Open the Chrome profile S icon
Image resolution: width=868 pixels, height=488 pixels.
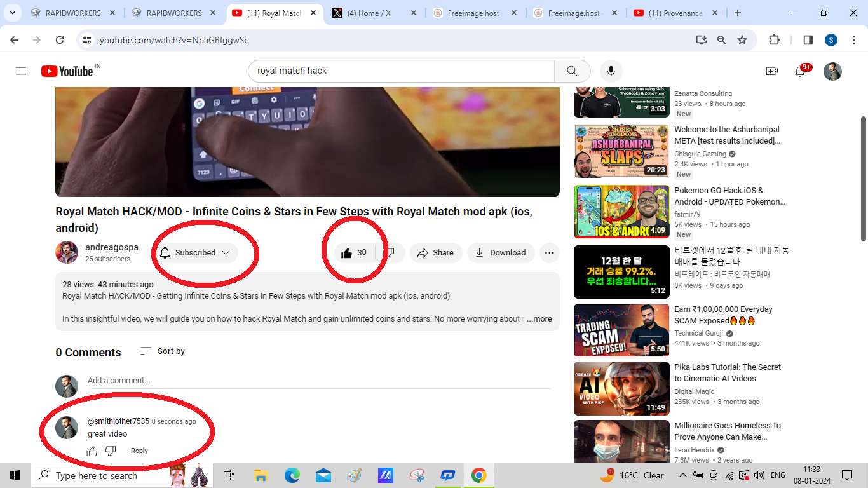coord(831,40)
